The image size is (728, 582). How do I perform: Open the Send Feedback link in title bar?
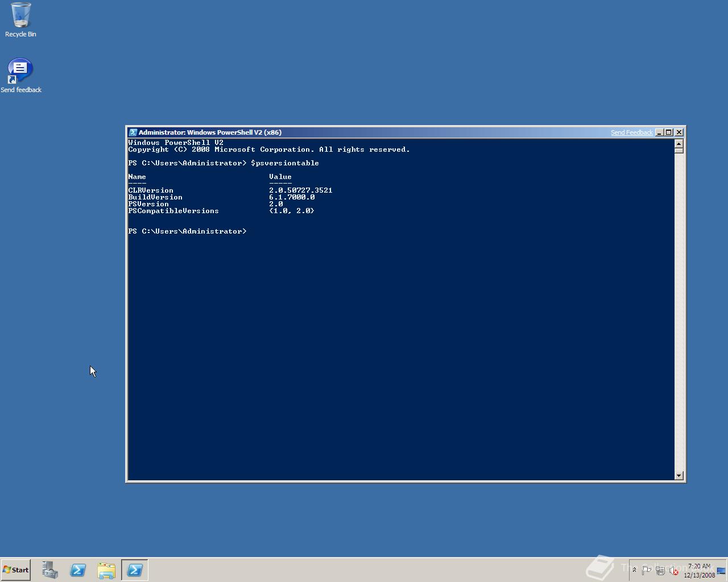pos(631,132)
